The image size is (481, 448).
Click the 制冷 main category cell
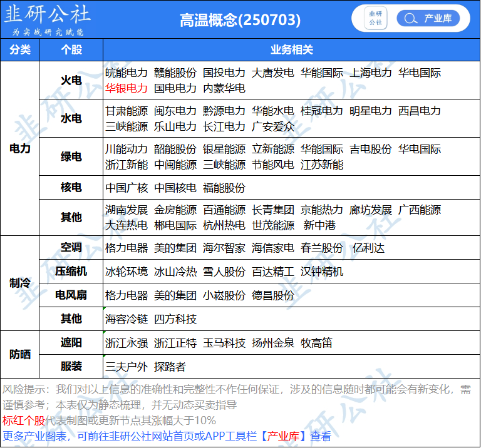(20, 283)
